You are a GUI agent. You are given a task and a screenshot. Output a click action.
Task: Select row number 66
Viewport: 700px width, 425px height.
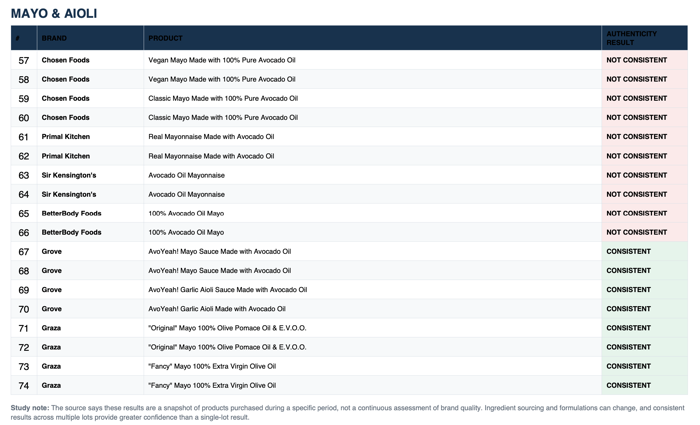pos(24,233)
